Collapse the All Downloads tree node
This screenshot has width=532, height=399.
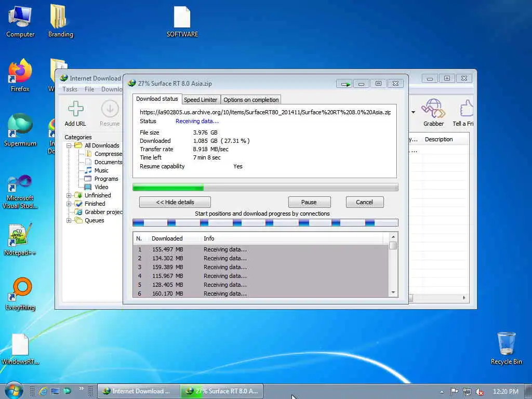tap(69, 145)
